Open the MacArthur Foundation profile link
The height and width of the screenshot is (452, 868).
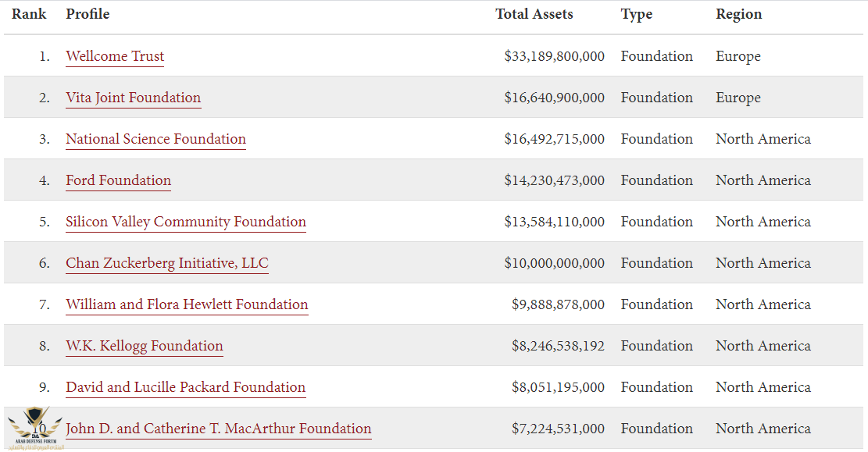219,429
